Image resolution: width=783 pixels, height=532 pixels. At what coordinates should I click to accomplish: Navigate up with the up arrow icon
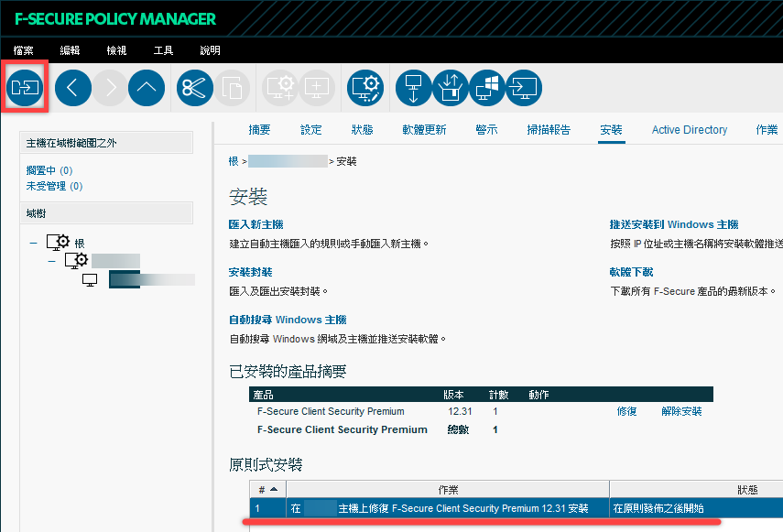click(x=147, y=88)
